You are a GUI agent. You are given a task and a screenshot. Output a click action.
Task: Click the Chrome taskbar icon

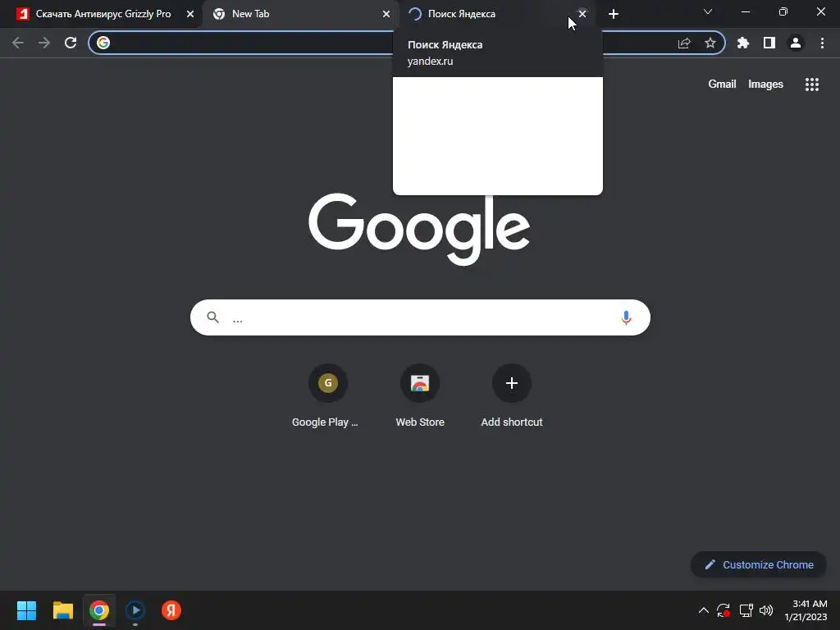(x=99, y=610)
